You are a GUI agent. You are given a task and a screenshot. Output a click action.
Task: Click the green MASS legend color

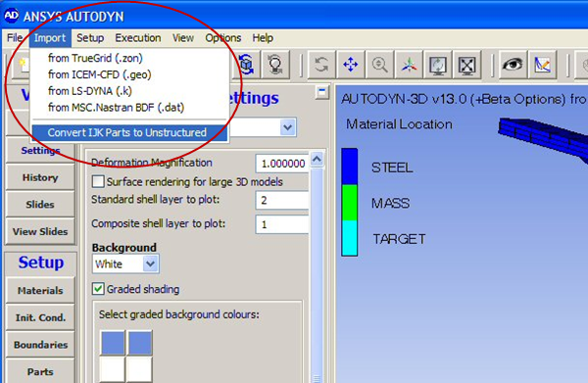[x=350, y=203]
